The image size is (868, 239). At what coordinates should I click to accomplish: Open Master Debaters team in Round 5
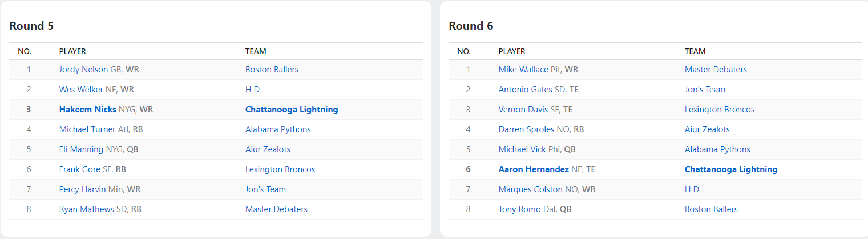[276, 209]
